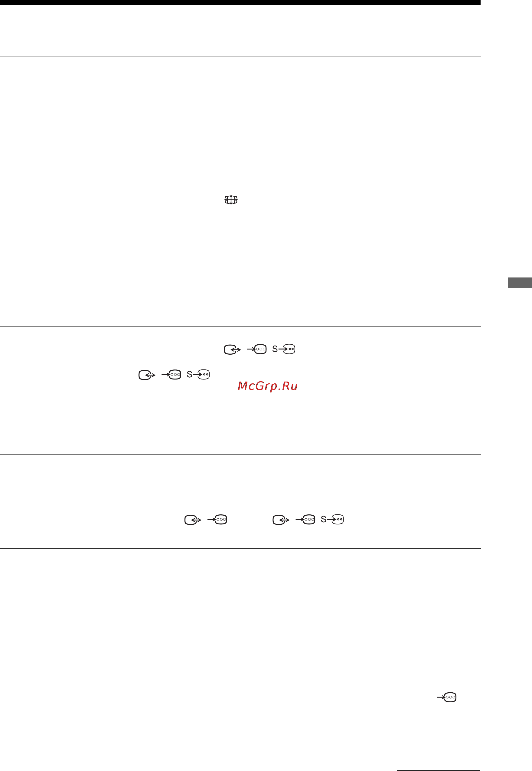Click the S-video icon left of the McGrp.Ru watermark
532x771 pixels.
coord(198,375)
